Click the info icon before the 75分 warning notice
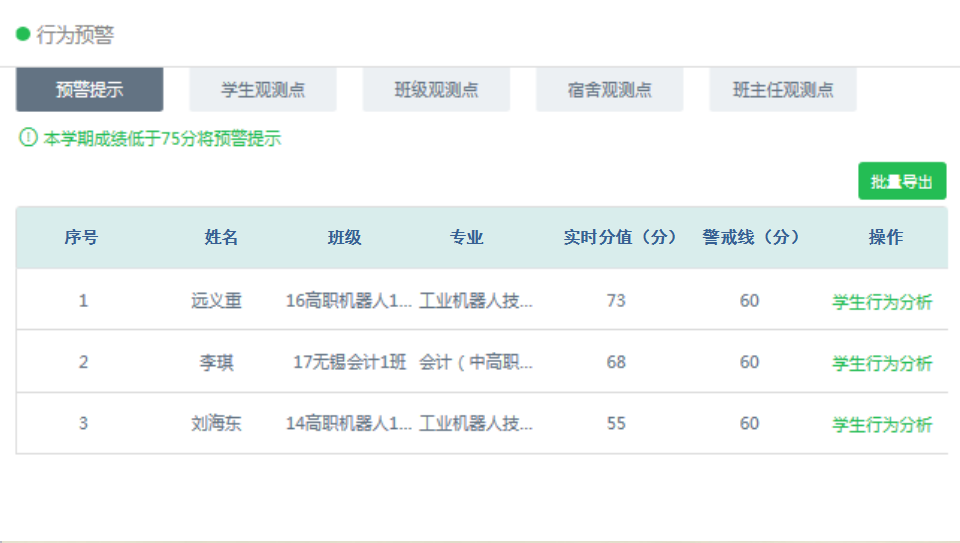 (x=28, y=138)
